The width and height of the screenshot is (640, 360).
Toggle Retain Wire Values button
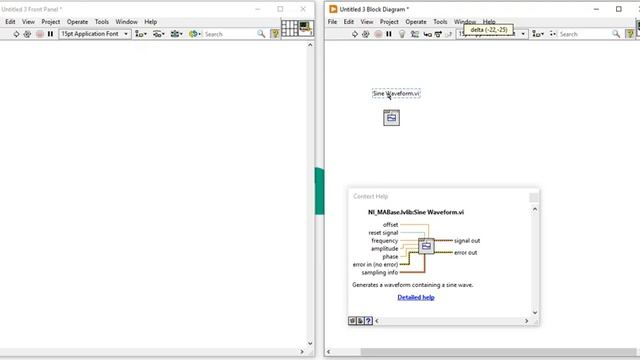[x=415, y=34]
